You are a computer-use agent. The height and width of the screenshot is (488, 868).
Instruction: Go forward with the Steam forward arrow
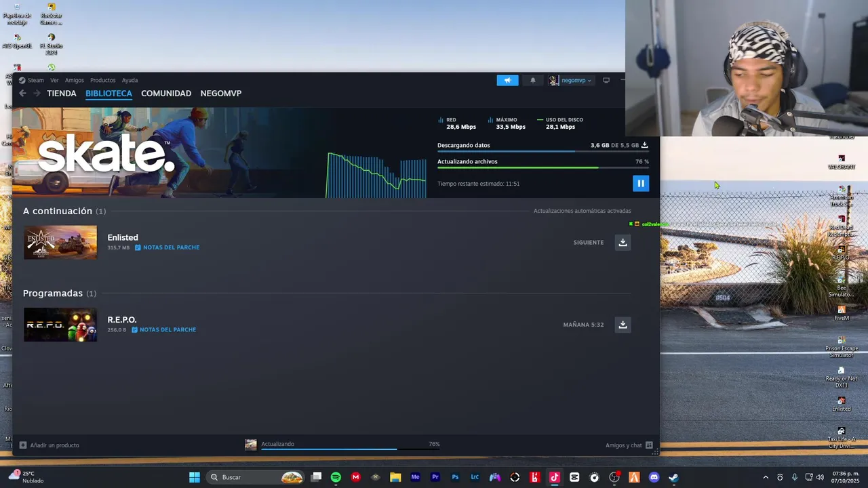pos(37,93)
